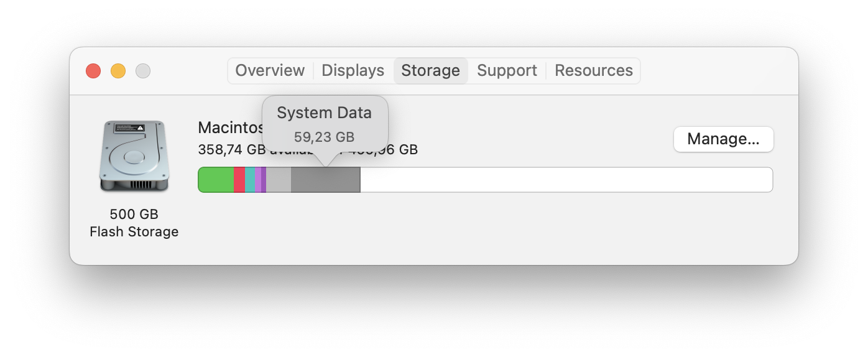Close the window with the red button
The height and width of the screenshot is (357, 868).
click(x=93, y=71)
